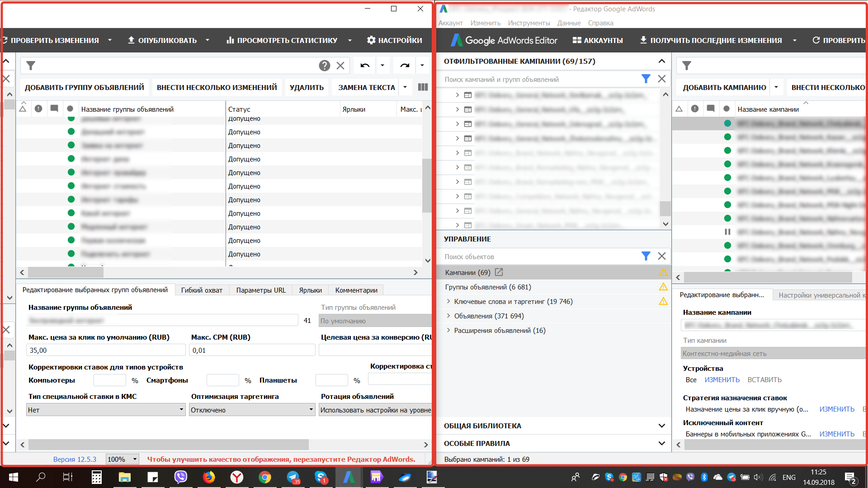Open AdWords Editor from Windows taskbar
This screenshot has height=488, width=868.
(348, 477)
